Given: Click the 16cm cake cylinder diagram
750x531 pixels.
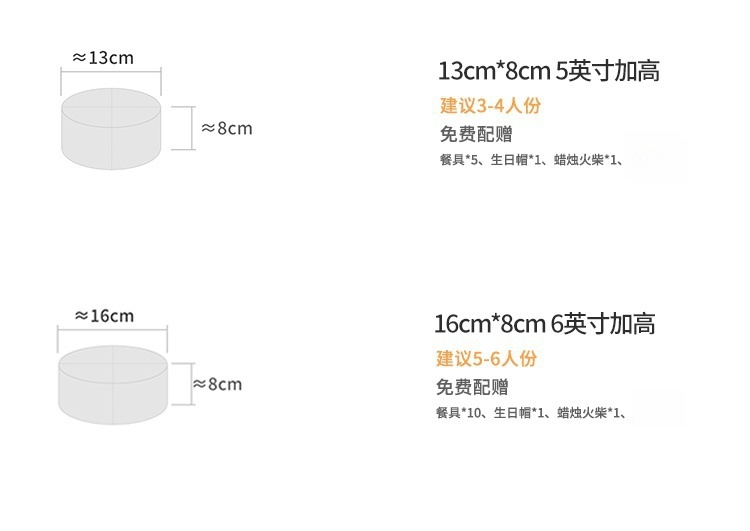Looking at the screenshot, I should point(112,385).
